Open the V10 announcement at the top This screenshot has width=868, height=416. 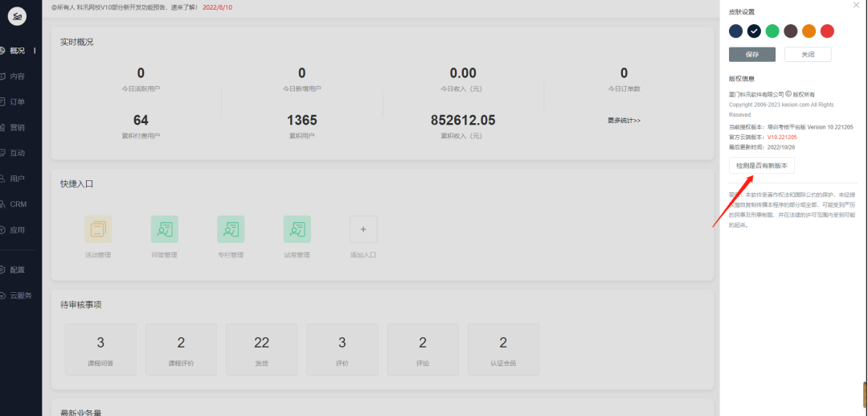tap(141, 7)
